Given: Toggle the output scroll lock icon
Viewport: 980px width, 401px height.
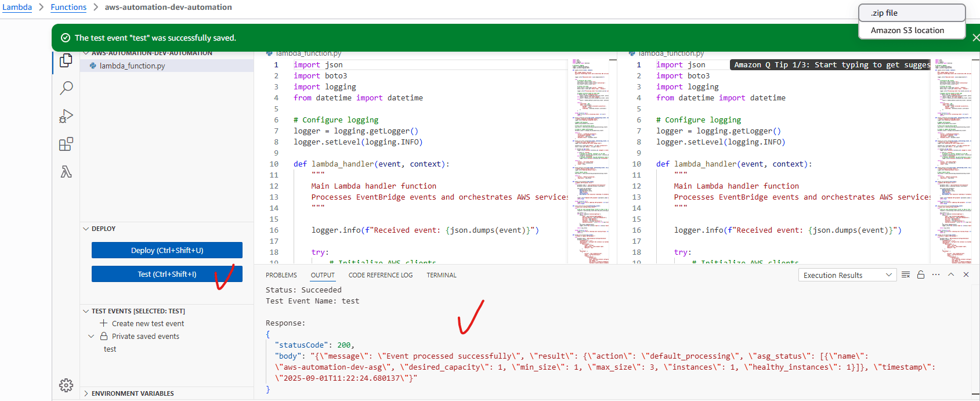Looking at the screenshot, I should [921, 275].
